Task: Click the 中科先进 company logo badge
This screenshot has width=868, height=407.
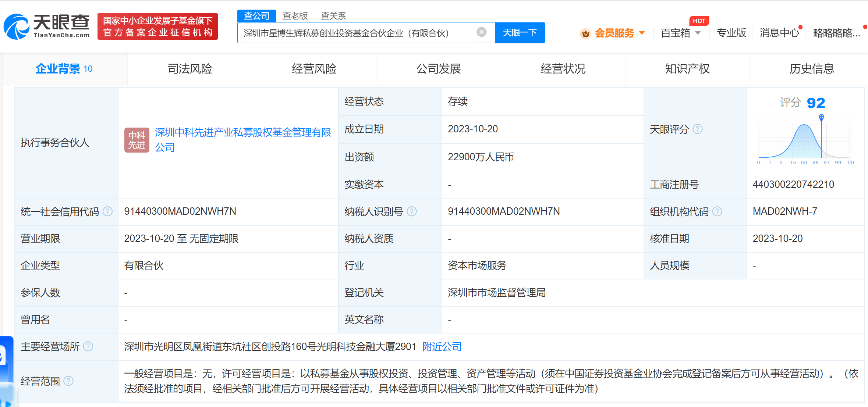Action: click(x=137, y=140)
